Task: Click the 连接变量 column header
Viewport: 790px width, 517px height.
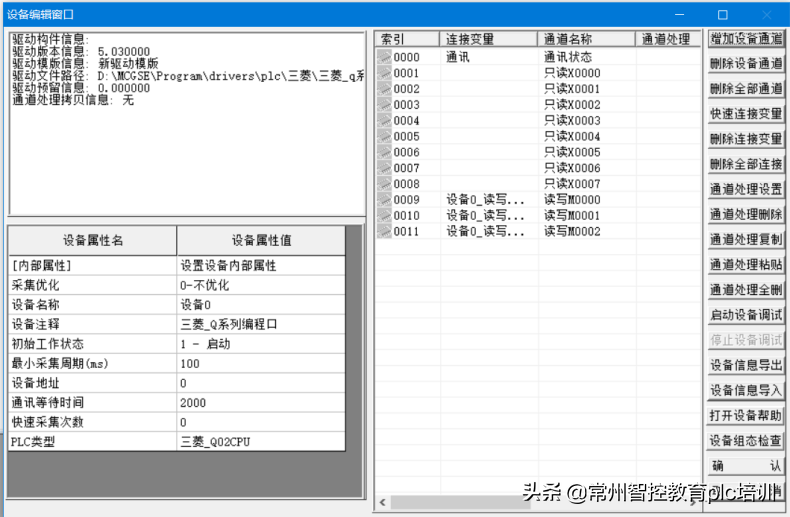Action: point(488,39)
